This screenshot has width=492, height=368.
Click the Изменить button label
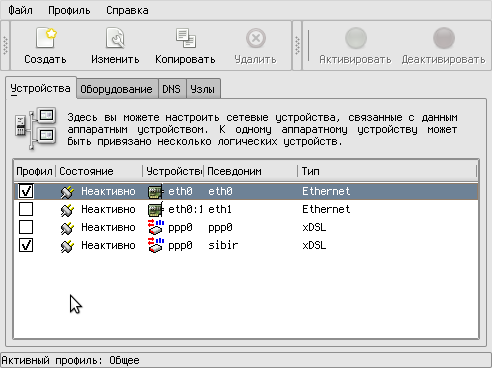[115, 59]
